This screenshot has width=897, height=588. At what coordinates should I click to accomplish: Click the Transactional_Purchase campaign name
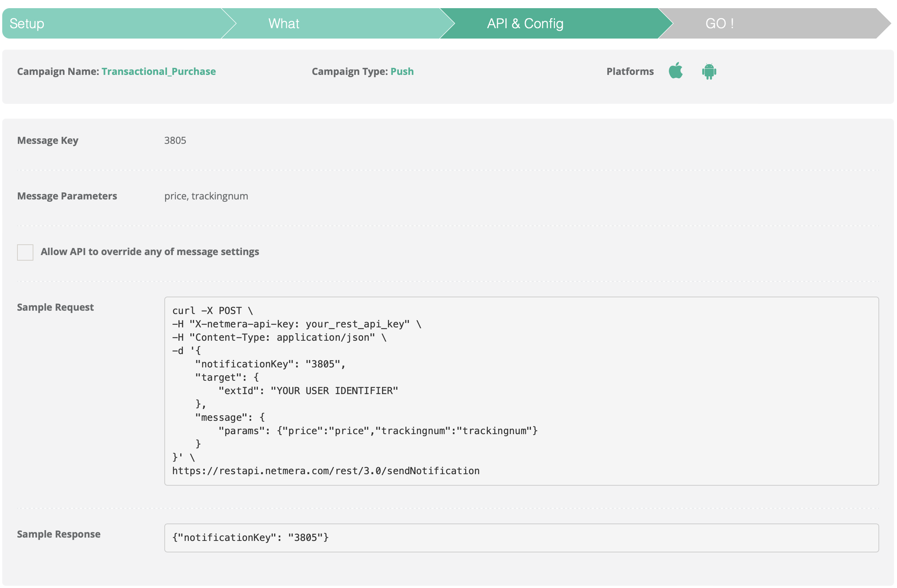pyautogui.click(x=158, y=71)
